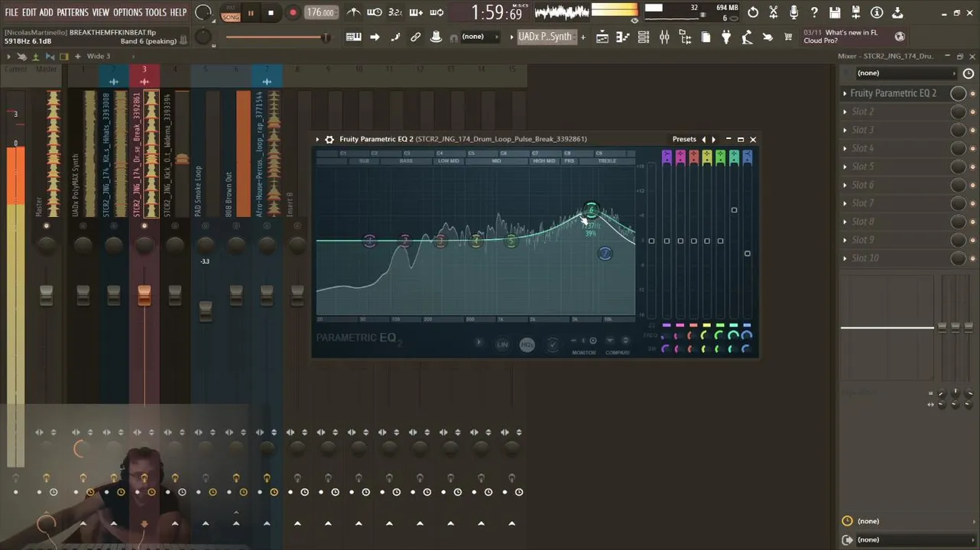Toggle the LIN phase button in EQ
This screenshot has width=980, height=550.
(502, 345)
